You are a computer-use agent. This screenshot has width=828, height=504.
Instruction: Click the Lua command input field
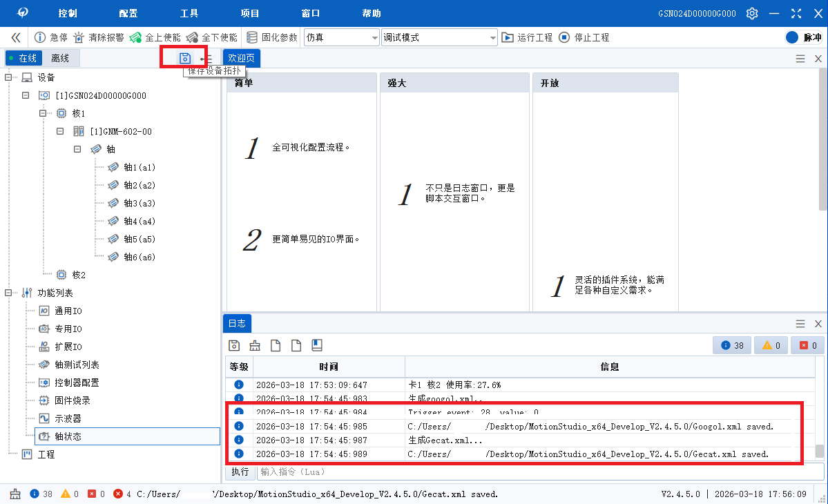[539, 472]
